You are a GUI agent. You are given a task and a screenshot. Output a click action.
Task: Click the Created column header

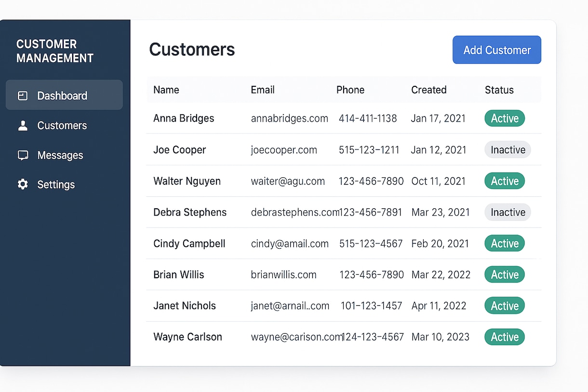pyautogui.click(x=429, y=90)
